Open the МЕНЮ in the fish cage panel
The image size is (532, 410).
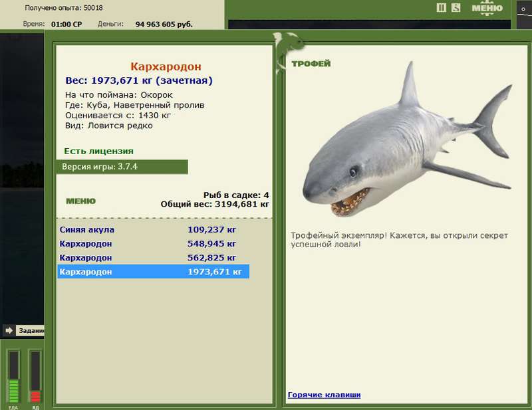click(x=80, y=201)
